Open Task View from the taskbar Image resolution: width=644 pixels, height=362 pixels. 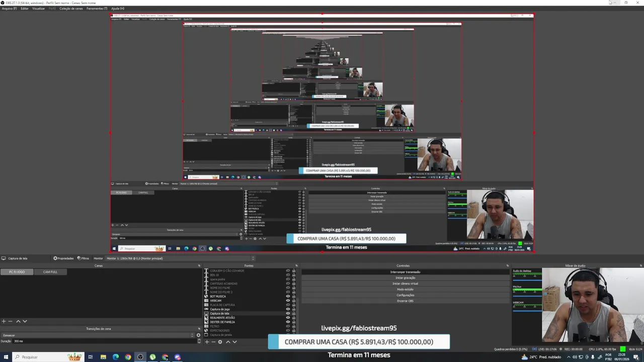[91, 357]
